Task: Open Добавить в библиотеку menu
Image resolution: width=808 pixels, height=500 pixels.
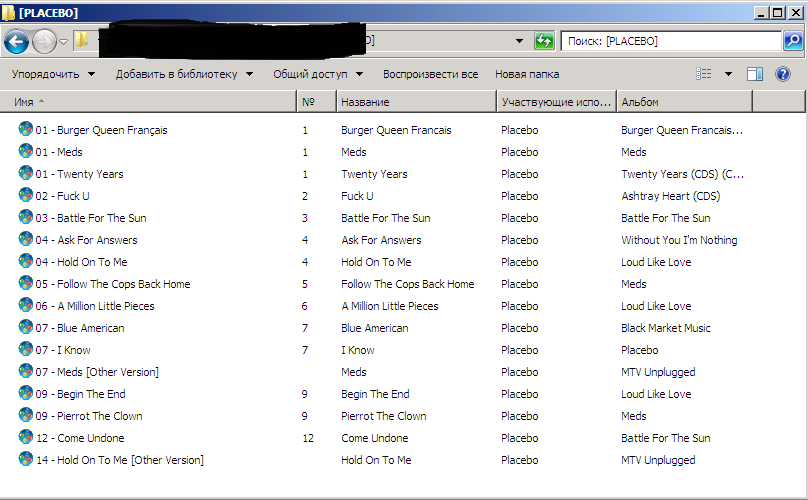Action: point(184,74)
